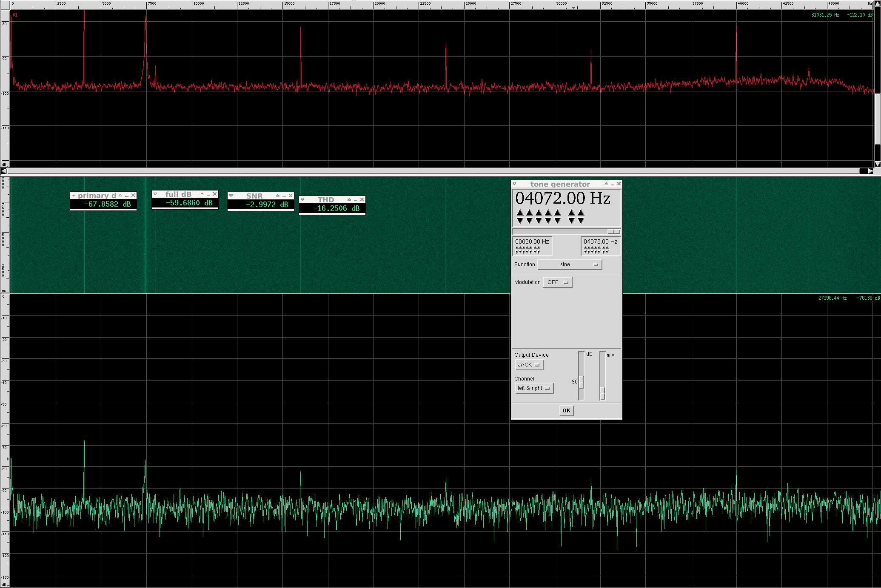
Task: Open the tone generator window menu icon
Action: coord(514,184)
